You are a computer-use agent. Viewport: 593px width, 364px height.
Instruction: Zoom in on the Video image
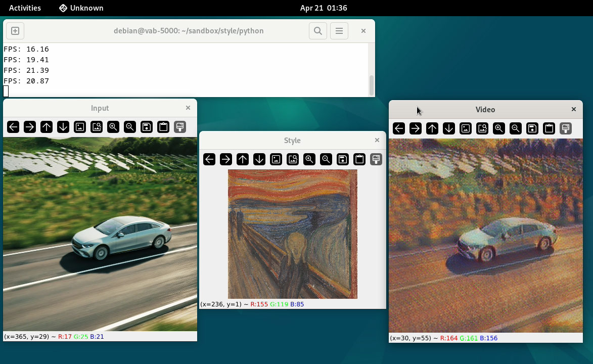tap(499, 128)
